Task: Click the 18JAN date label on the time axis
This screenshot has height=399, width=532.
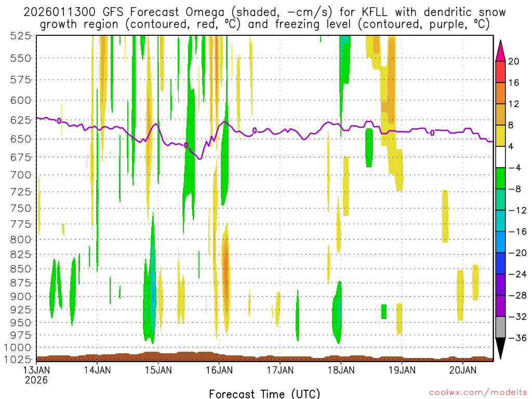Action: (341, 370)
